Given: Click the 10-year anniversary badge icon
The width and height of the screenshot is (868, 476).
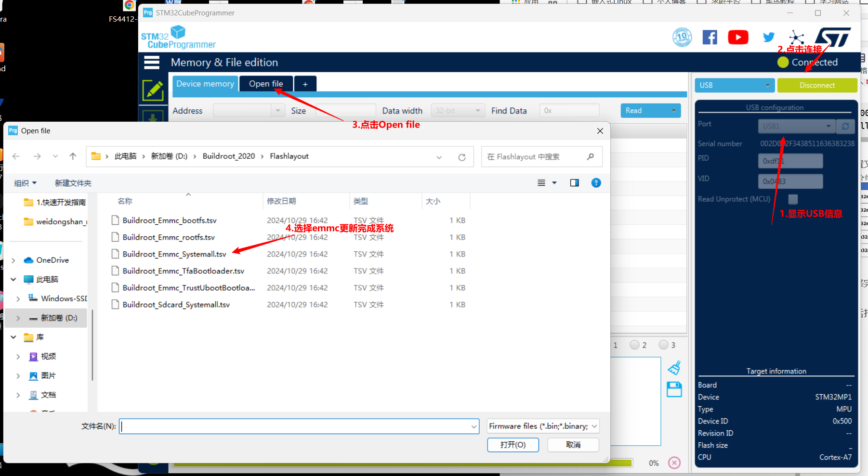Looking at the screenshot, I should pos(682,37).
